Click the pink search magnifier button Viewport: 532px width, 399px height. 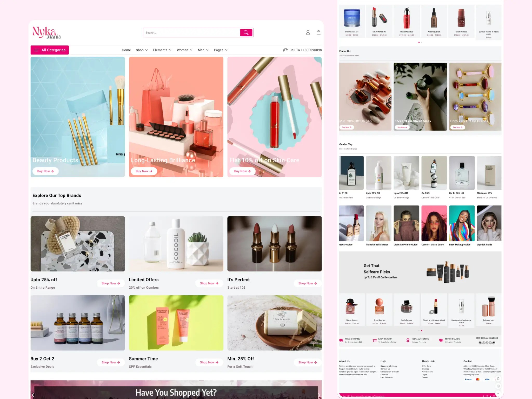pos(246,32)
